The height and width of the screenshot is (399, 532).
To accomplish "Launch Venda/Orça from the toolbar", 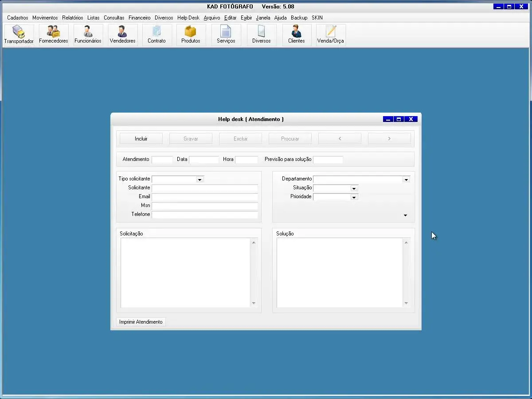I will [x=330, y=35].
